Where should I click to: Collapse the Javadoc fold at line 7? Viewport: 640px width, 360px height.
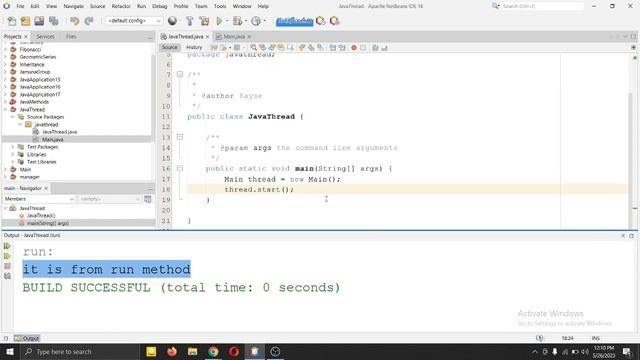pos(180,74)
